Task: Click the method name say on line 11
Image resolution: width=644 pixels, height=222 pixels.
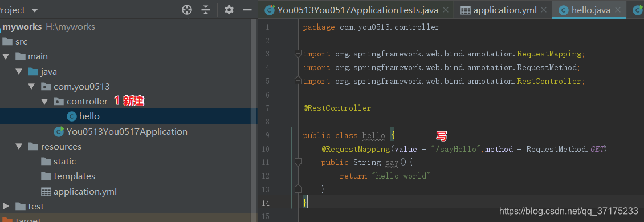Action: pyautogui.click(x=392, y=163)
